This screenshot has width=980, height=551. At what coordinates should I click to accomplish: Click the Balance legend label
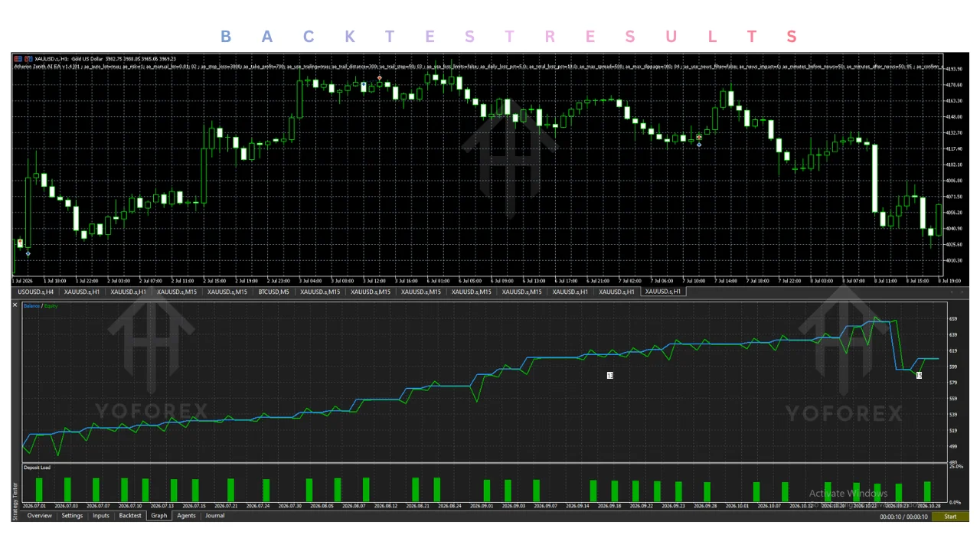click(x=31, y=306)
